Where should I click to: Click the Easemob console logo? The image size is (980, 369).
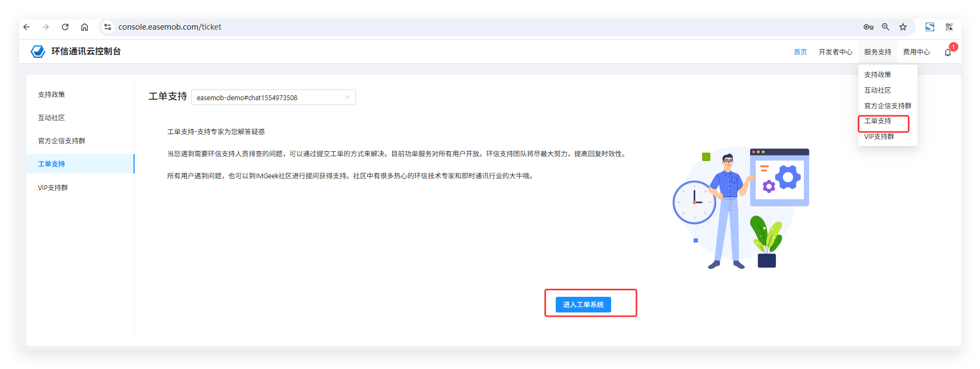[38, 52]
